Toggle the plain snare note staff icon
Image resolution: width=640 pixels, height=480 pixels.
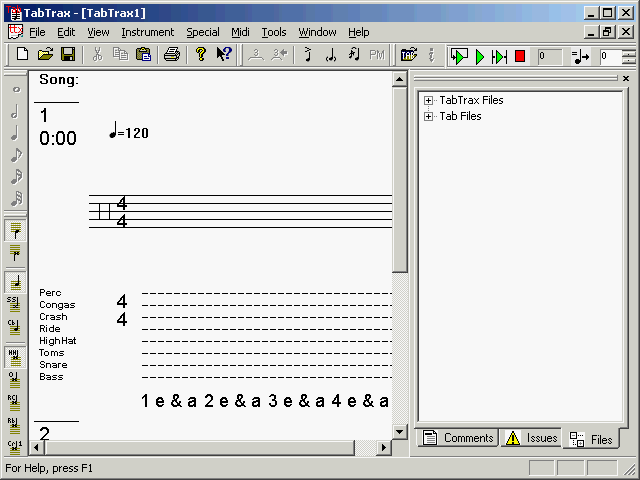(x=16, y=282)
